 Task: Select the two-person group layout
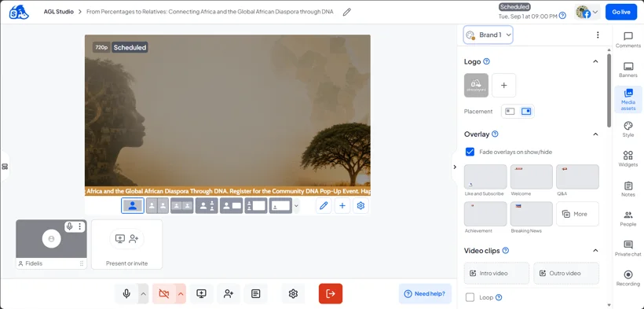pyautogui.click(x=182, y=206)
